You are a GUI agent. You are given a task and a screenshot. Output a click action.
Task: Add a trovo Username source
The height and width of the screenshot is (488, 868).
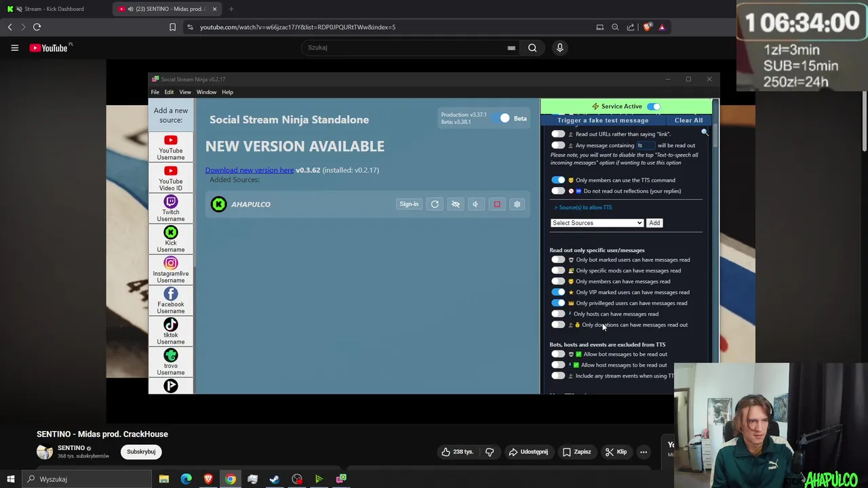tap(171, 362)
